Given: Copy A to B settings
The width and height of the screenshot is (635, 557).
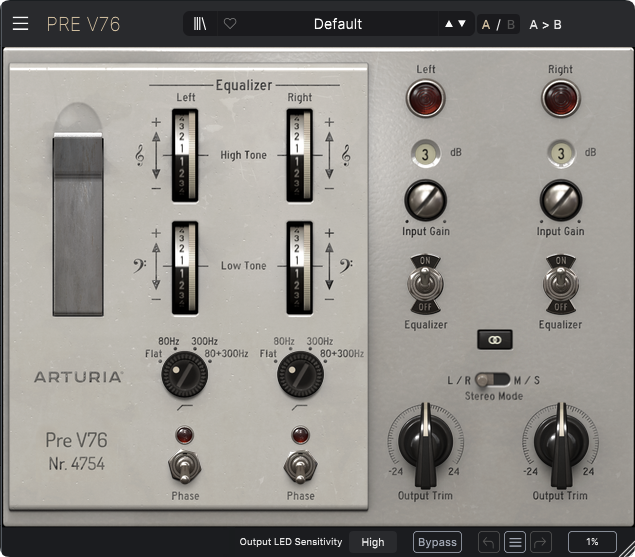Looking at the screenshot, I should [x=545, y=25].
